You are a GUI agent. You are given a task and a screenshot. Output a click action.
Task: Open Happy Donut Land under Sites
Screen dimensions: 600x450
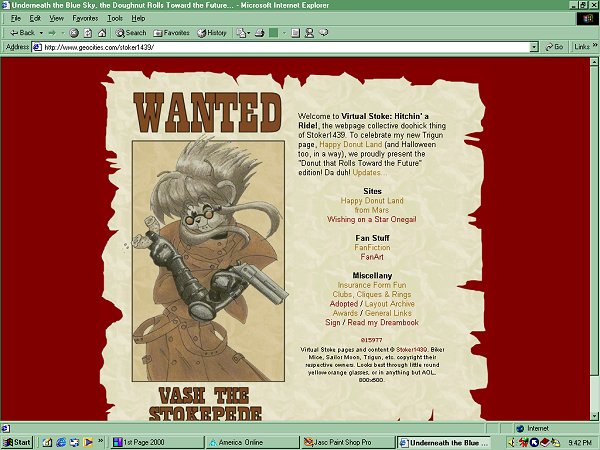click(x=372, y=201)
